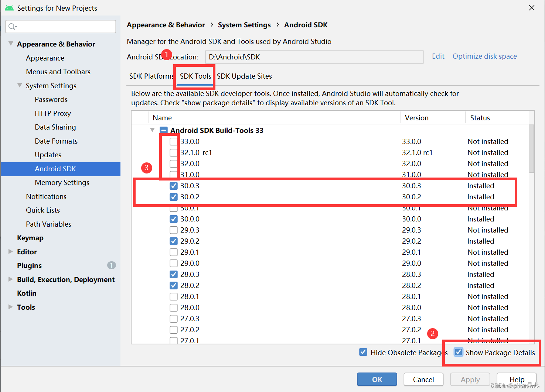Click Appearance & Behavior in breadcrumb
The width and height of the screenshot is (545, 392).
pyautogui.click(x=166, y=25)
